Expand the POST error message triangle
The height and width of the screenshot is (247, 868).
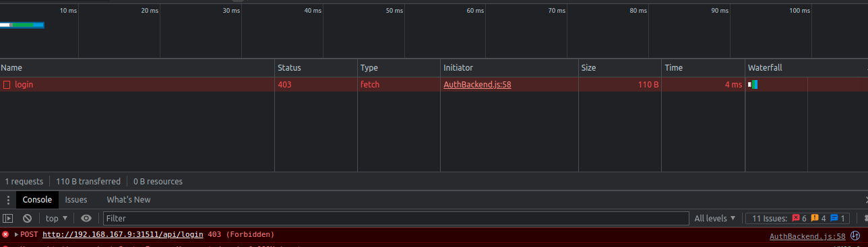16,235
